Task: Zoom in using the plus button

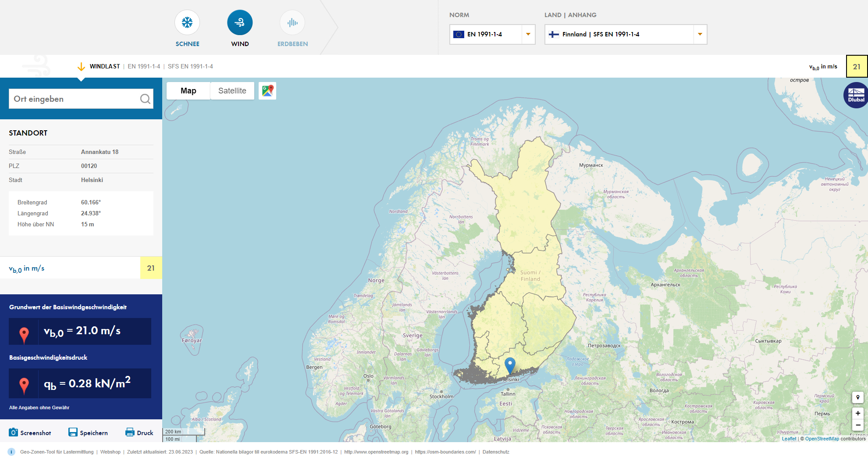Action: click(x=857, y=413)
